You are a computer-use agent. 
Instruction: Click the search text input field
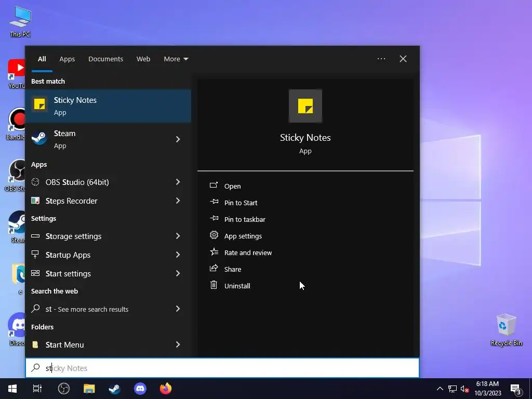[222, 368]
